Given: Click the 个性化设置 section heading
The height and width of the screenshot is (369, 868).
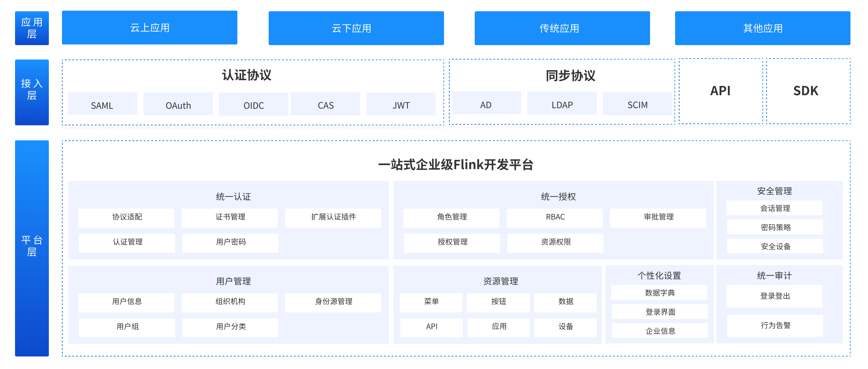Looking at the screenshot, I should [659, 276].
